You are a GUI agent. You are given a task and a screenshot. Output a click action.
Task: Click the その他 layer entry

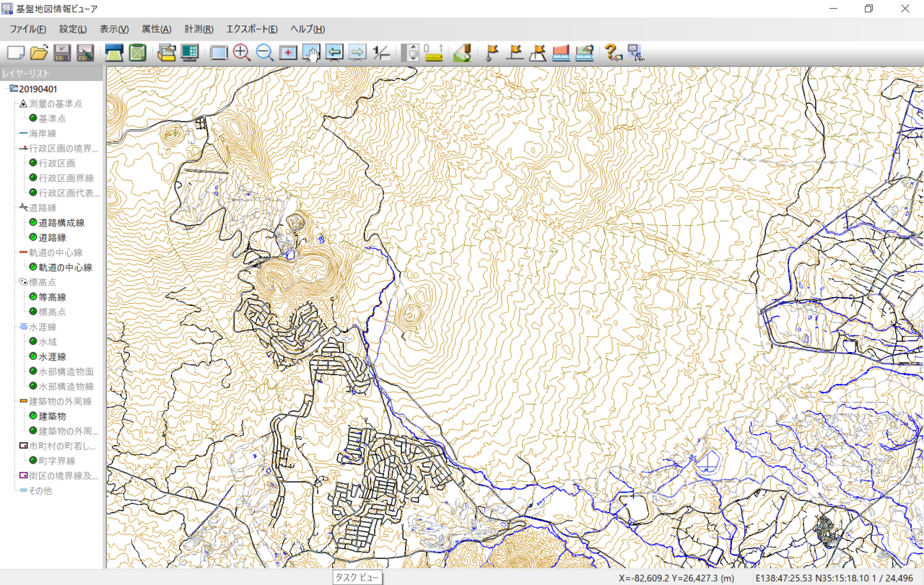40,491
